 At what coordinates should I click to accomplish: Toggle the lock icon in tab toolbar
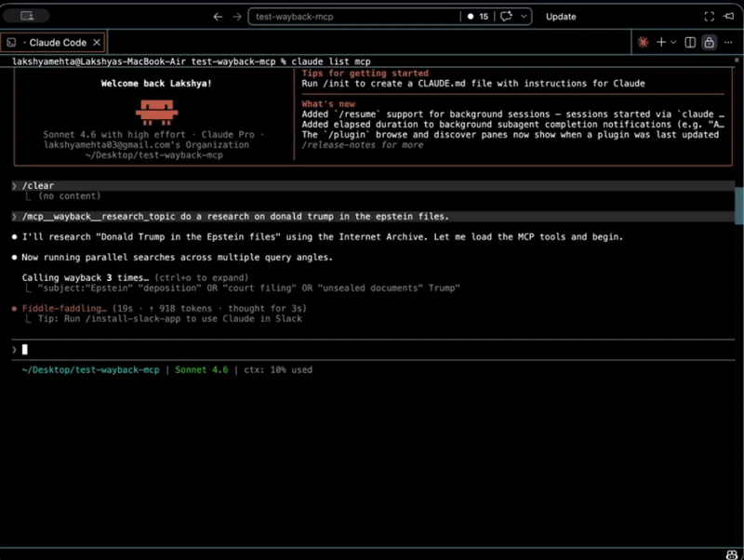tap(709, 42)
